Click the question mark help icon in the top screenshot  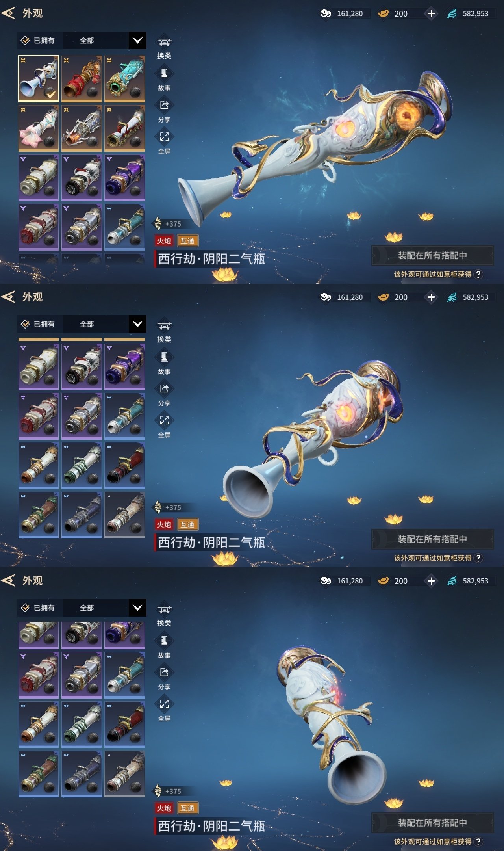pos(478,274)
